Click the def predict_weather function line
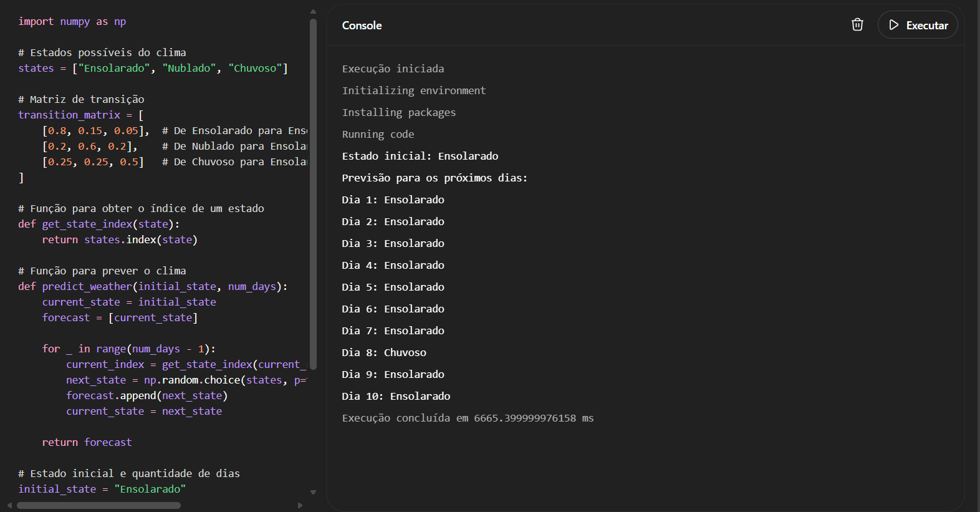Viewport: 980px width, 512px height. click(x=153, y=287)
